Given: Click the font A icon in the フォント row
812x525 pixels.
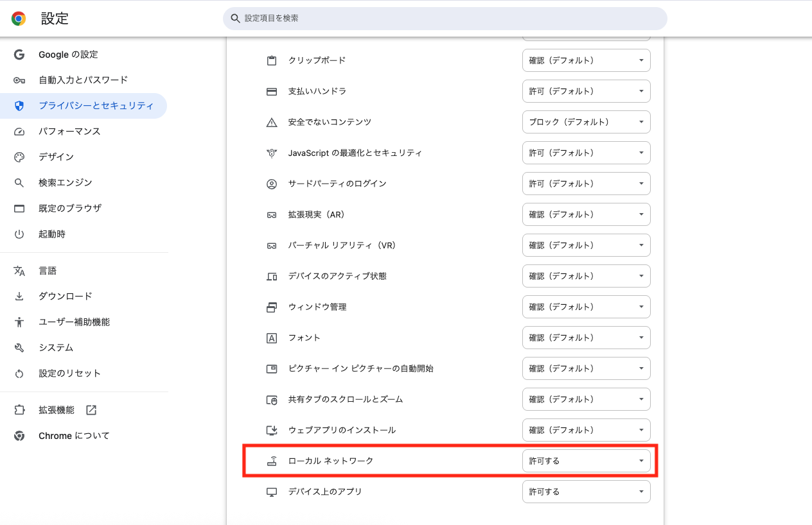Looking at the screenshot, I should tap(272, 338).
